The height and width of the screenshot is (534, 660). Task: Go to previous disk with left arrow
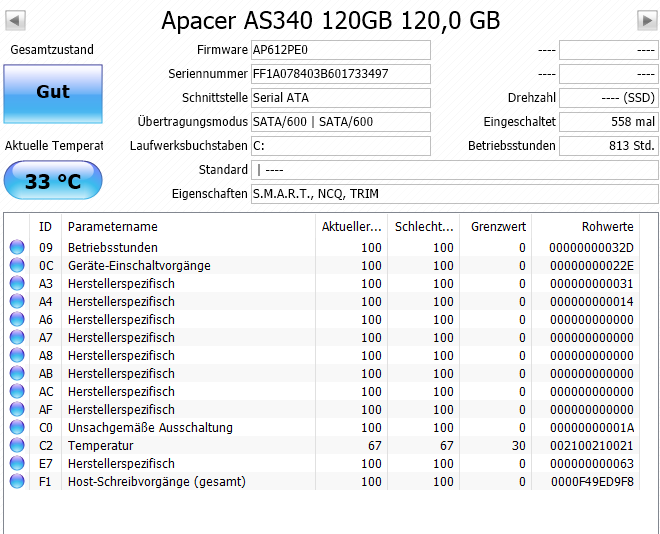(15, 20)
